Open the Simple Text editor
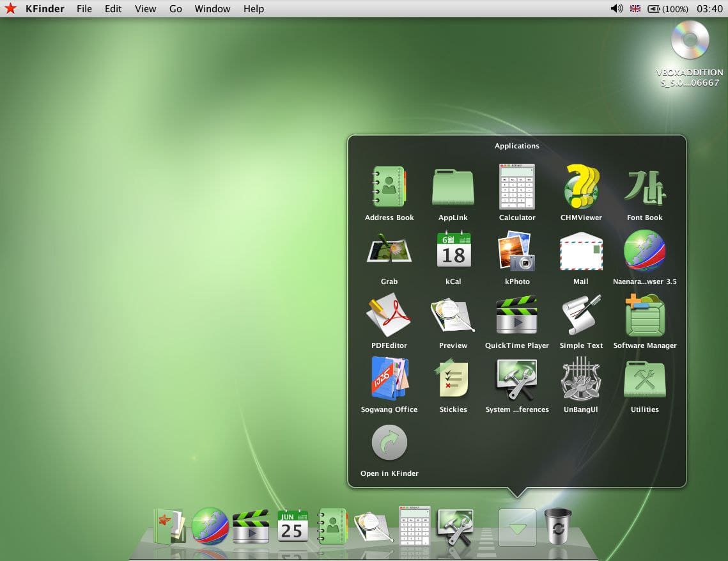Screen dimensions: 728x561 (581, 315)
